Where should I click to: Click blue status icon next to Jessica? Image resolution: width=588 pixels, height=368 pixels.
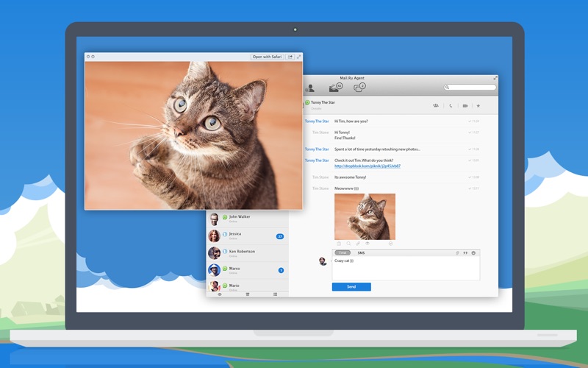225,234
